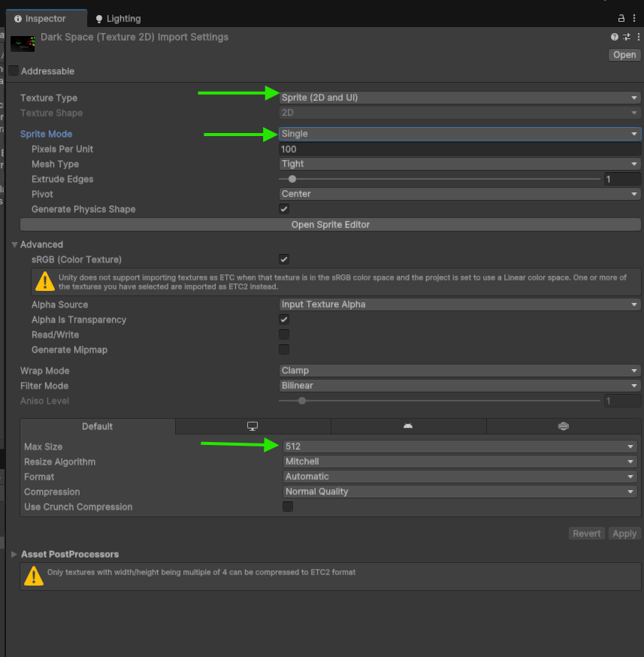This screenshot has height=657, width=644.
Task: Click the Dark Space texture thumbnail icon
Action: [x=23, y=43]
